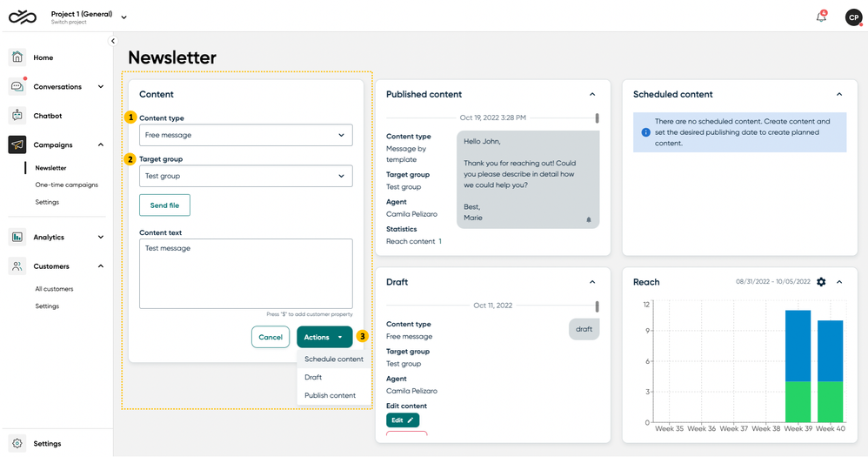Click the Customers people icon
Screen dimensions: 868x457
coord(17,265)
